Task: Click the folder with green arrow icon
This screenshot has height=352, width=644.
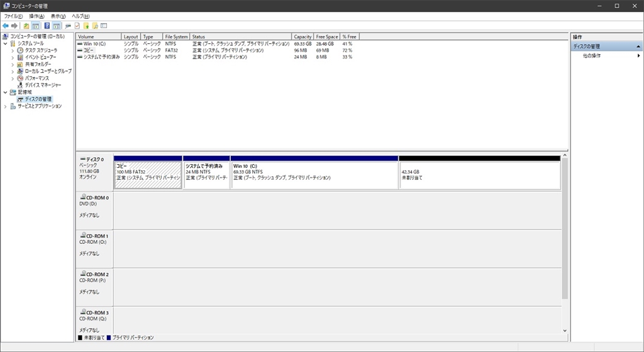Action: coord(86,26)
